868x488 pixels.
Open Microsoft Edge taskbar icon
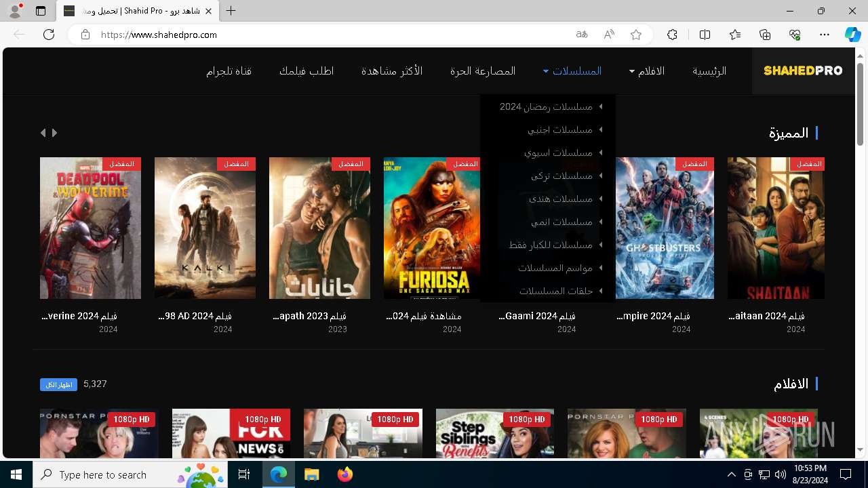(x=279, y=474)
